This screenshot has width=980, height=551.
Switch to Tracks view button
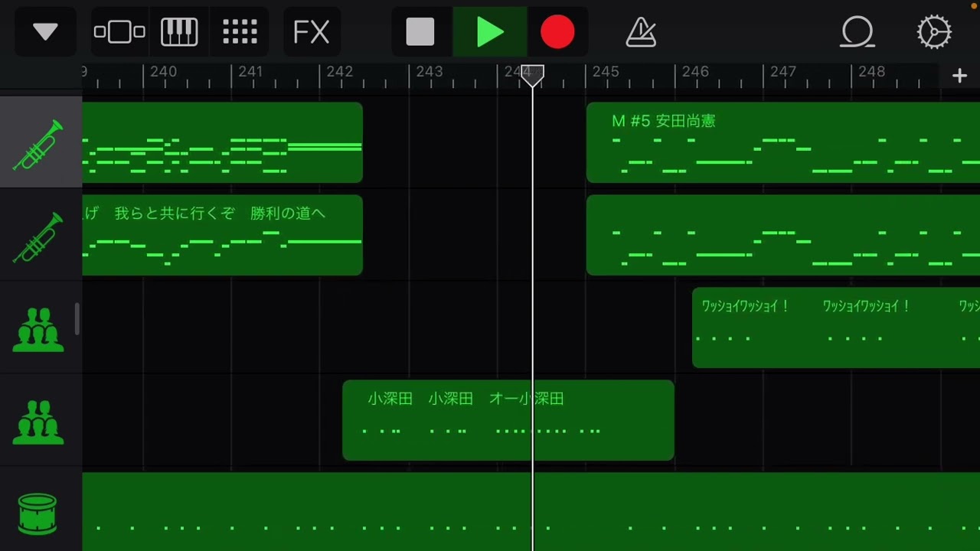tap(119, 32)
